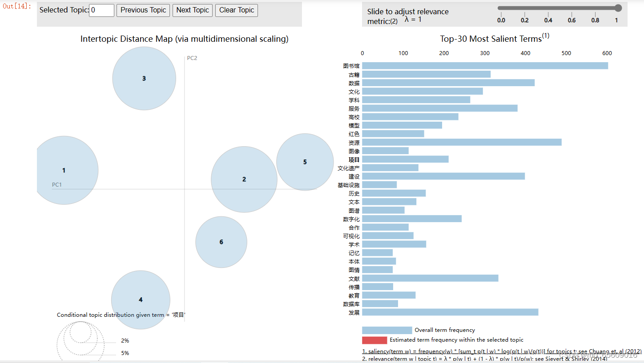
Task: Click the Next Topic button
Action: coord(192,10)
